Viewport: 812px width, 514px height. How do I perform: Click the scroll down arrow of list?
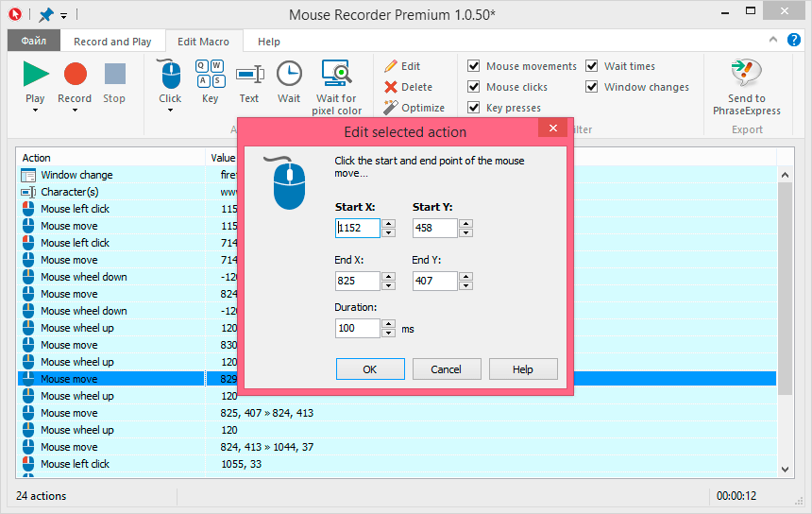tap(785, 470)
